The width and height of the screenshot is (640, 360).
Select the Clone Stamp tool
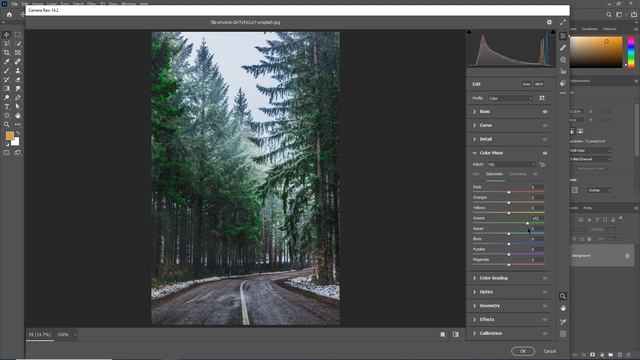[x=18, y=71]
